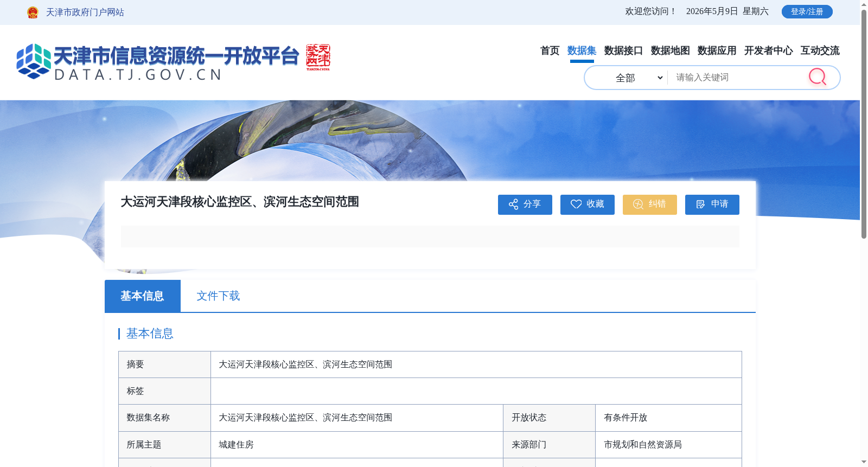Viewport: 868px width, 467px height.
Task: Click the 开放状态 label cell
Action: [549, 418]
